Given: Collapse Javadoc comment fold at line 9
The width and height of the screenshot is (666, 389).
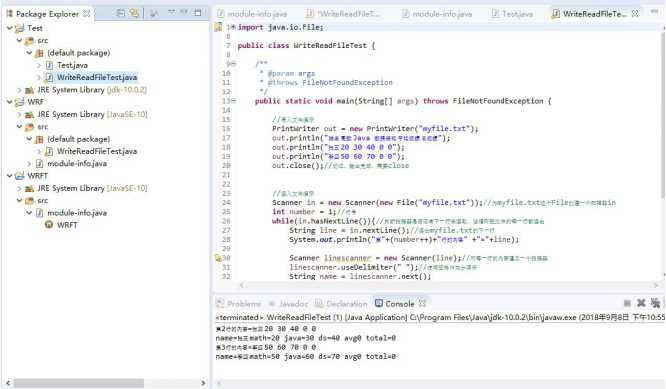Looking at the screenshot, I should click(x=234, y=64).
